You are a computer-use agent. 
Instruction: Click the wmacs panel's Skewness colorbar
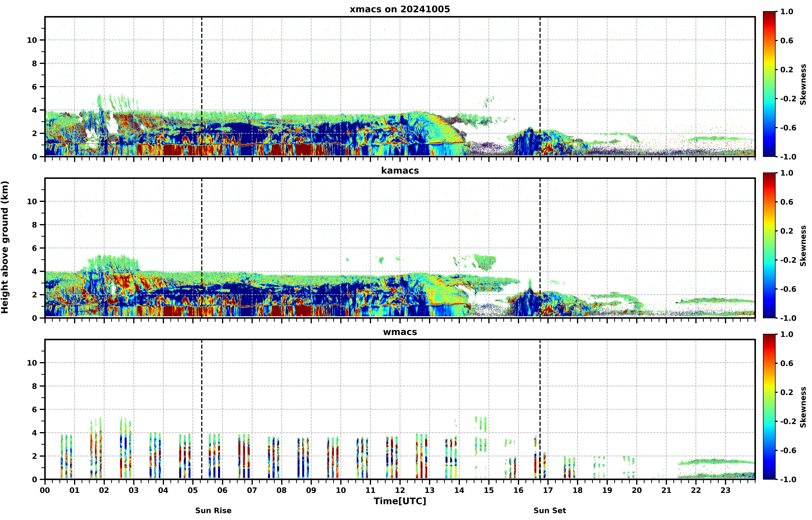click(769, 407)
